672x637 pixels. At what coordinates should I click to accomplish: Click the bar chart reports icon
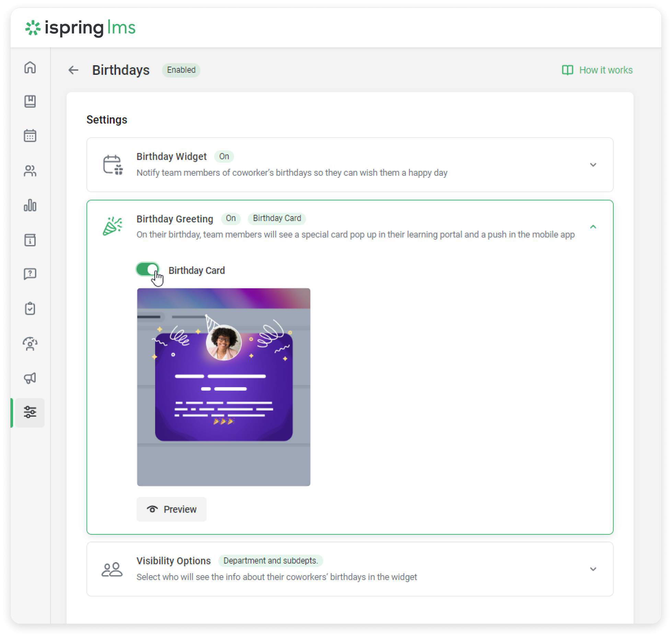tap(30, 205)
